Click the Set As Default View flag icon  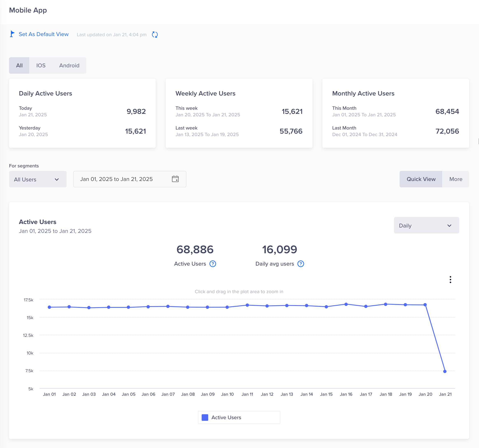pos(12,34)
